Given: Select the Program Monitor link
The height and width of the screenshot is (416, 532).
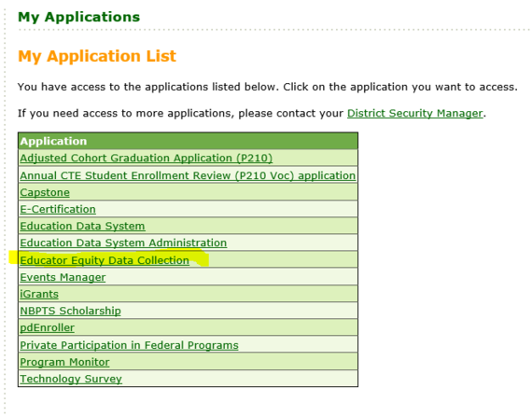Looking at the screenshot, I should pyautogui.click(x=64, y=362).
